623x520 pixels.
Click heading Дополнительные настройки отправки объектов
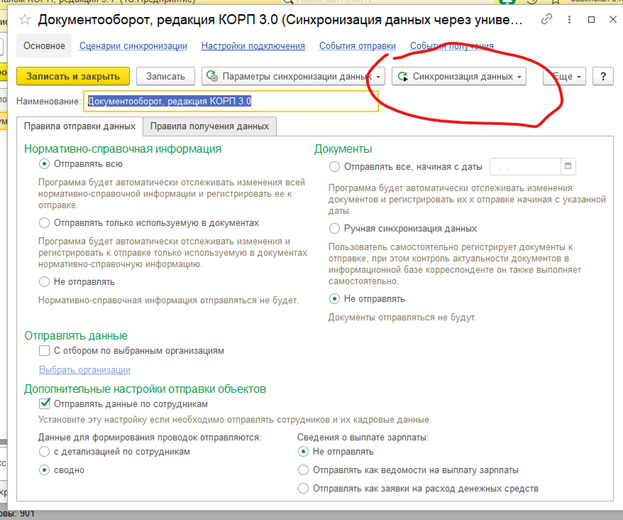145,389
